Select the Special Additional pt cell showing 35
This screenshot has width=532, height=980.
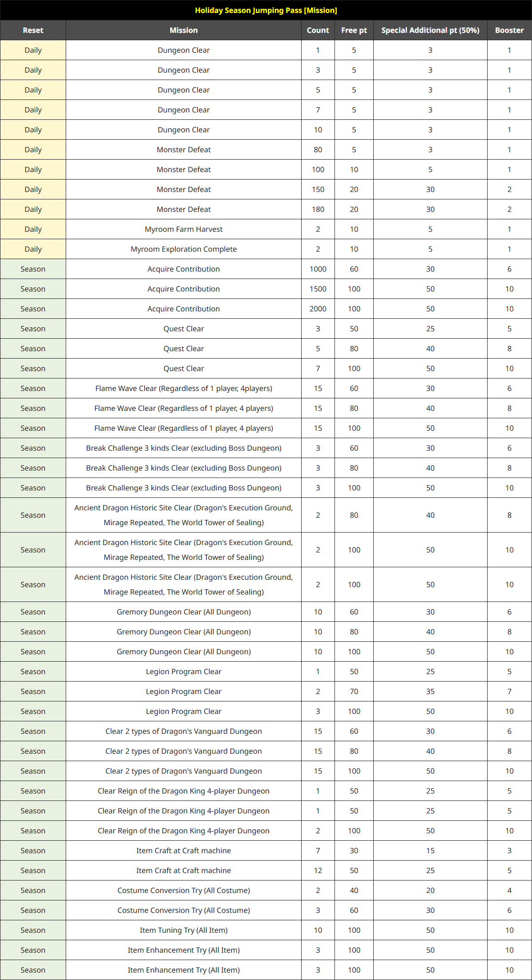[x=430, y=691]
